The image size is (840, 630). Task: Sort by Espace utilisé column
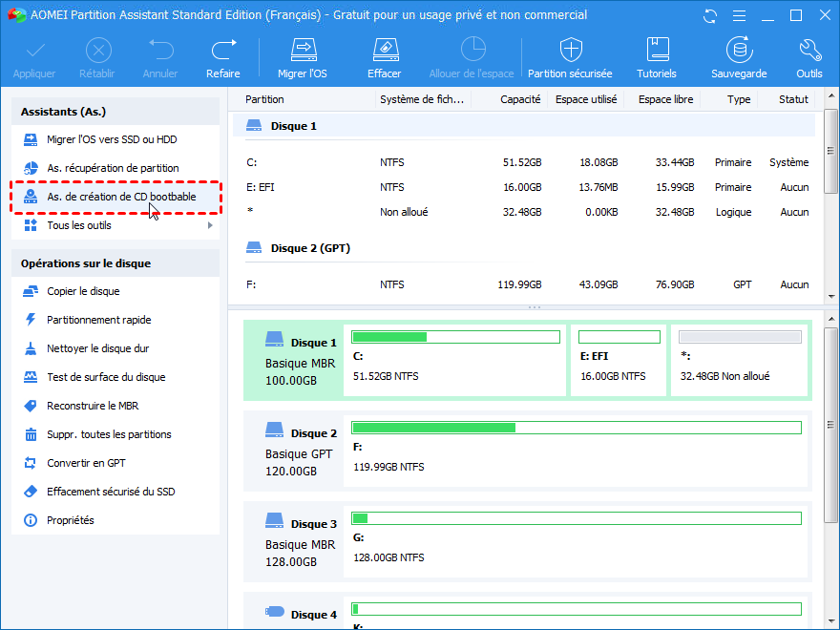(x=586, y=99)
